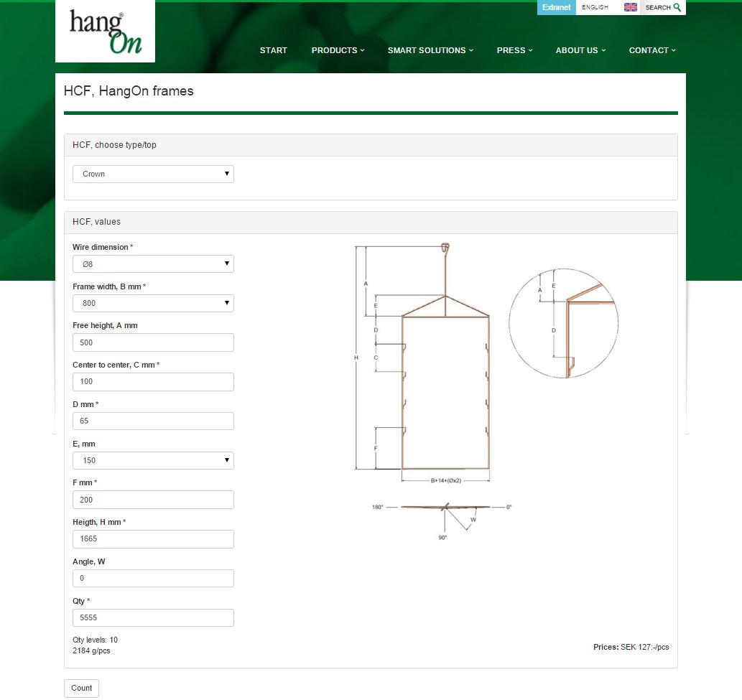The width and height of the screenshot is (742, 700).
Task: Click the D mm input field
Action: tap(153, 421)
